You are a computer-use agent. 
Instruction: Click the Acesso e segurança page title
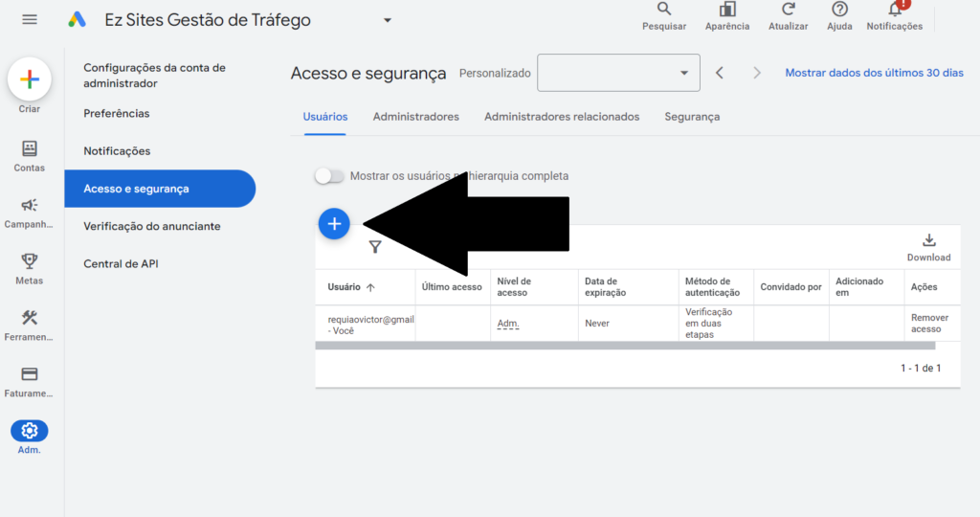tap(368, 73)
